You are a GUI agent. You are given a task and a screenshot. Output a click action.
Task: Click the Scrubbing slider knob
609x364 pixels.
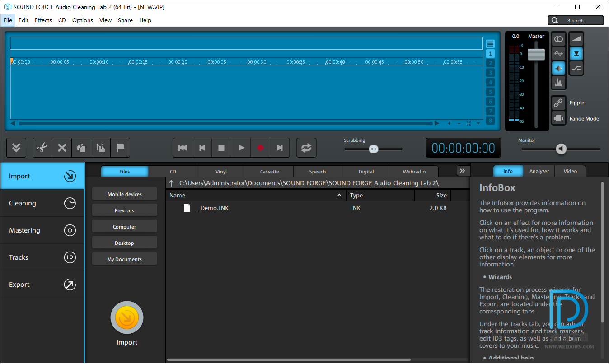coord(373,149)
